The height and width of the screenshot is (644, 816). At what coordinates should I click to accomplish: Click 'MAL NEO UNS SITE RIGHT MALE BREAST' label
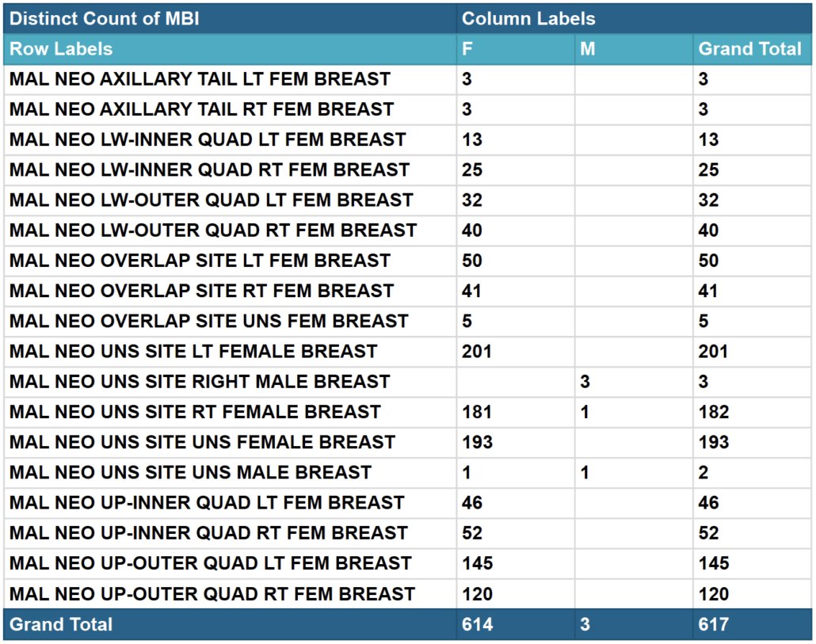coord(200,382)
